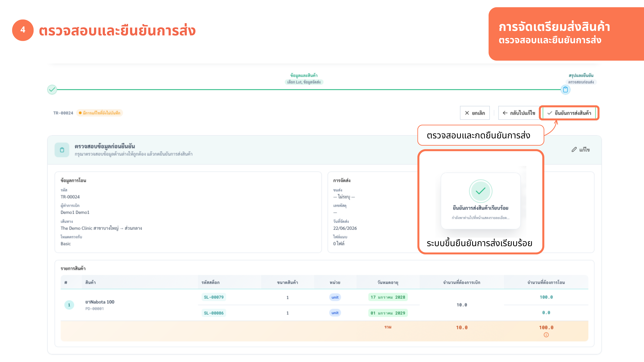Click transfer quantity 100.0 in SL-00079 row
Screen dimensions: 644x362
(546, 297)
